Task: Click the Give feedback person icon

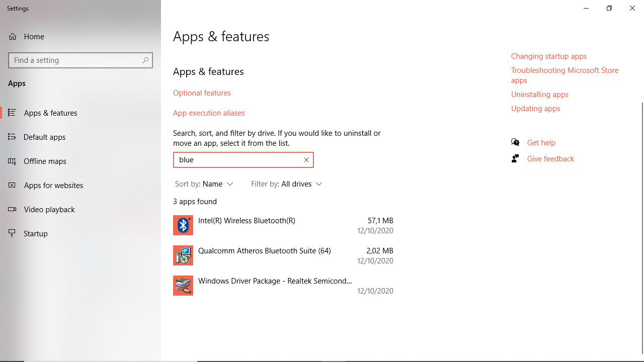Action: [515, 158]
